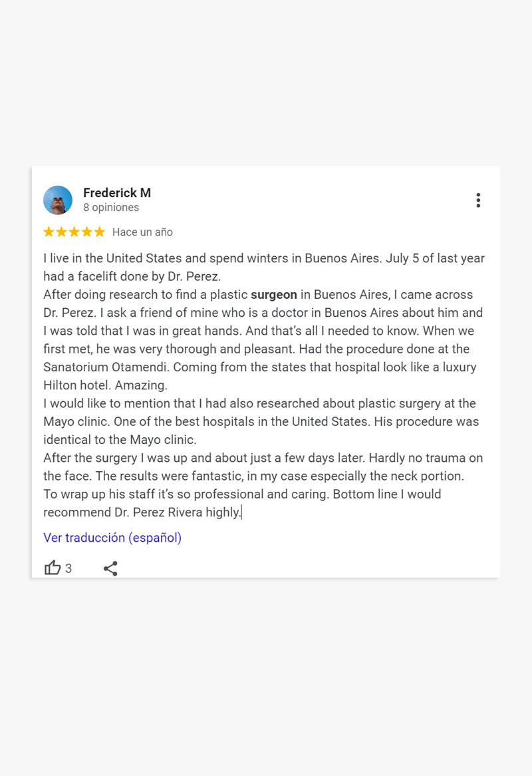Open the three-dot more options menu
This screenshot has height=776, width=532.
(477, 200)
